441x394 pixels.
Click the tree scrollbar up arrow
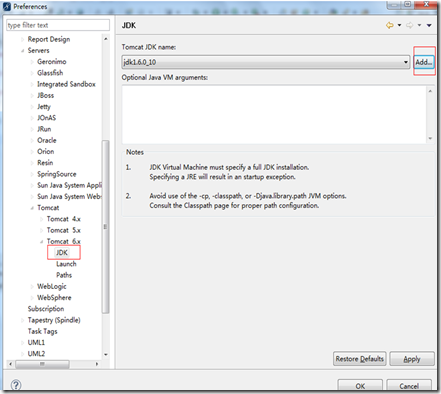pos(106,39)
